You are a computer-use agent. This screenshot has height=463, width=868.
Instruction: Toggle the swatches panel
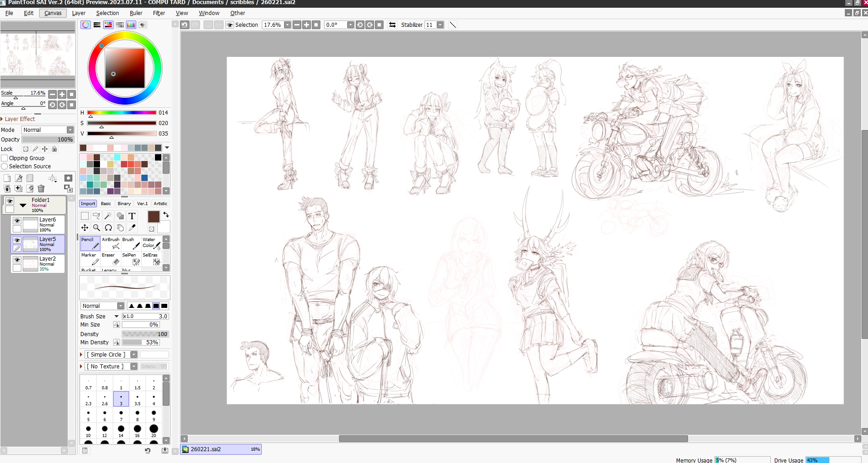pos(131,25)
